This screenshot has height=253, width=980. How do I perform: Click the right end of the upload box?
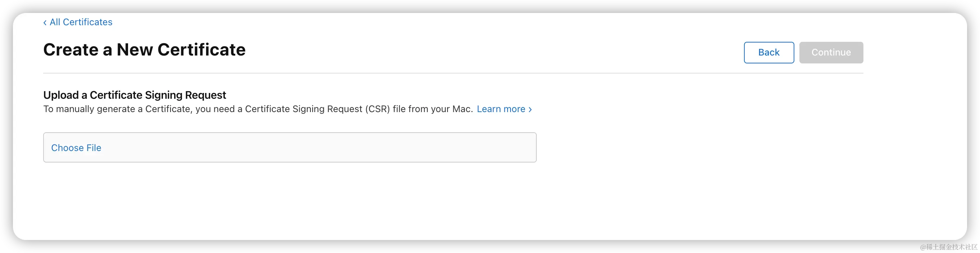(x=525, y=147)
